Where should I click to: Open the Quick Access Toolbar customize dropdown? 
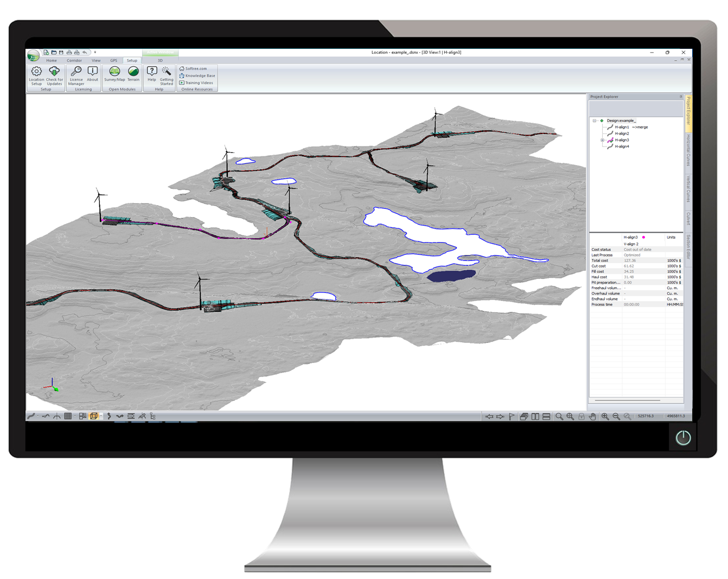(95, 53)
